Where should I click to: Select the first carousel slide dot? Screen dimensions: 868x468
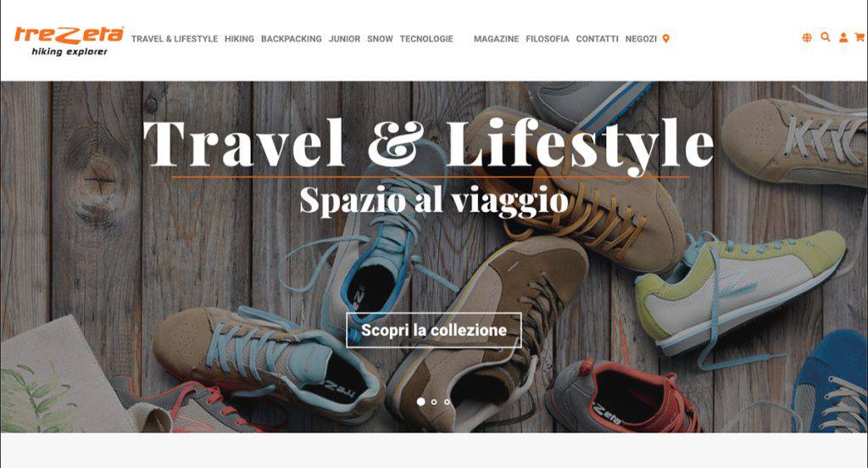pyautogui.click(x=420, y=402)
